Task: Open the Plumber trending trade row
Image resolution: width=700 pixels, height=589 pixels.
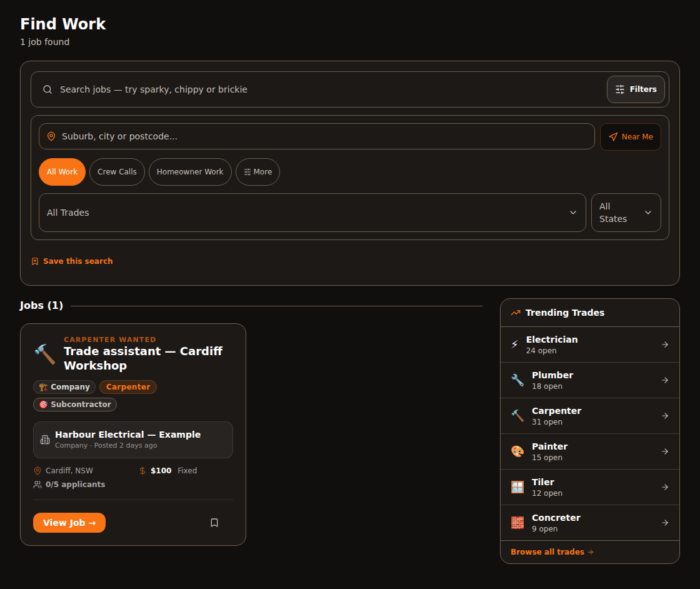Action: coord(590,380)
